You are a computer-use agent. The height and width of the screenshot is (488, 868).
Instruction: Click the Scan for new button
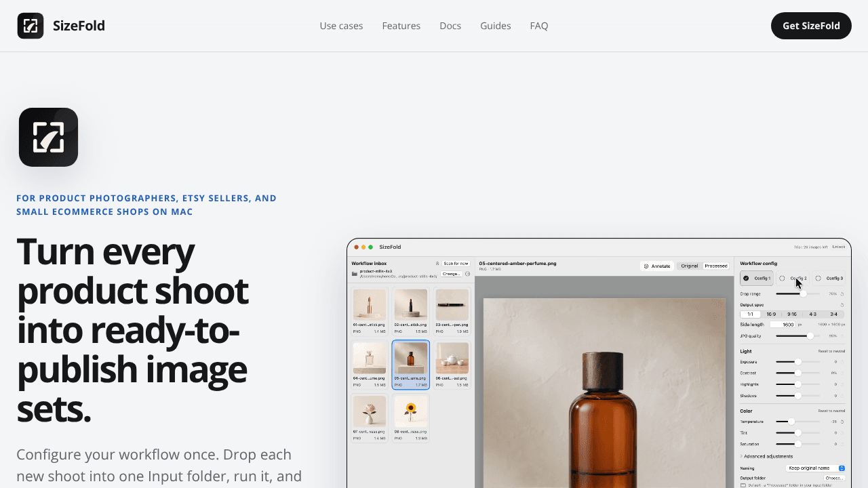[456, 264]
